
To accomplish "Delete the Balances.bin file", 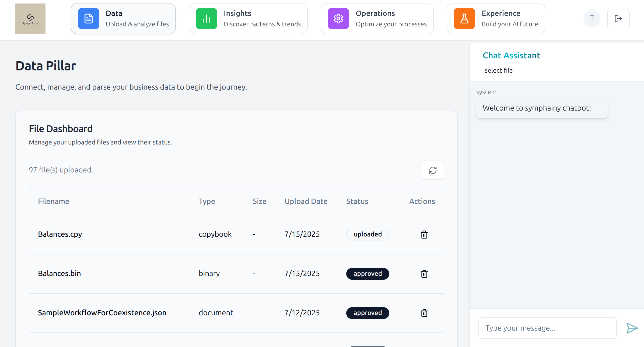I will point(424,274).
